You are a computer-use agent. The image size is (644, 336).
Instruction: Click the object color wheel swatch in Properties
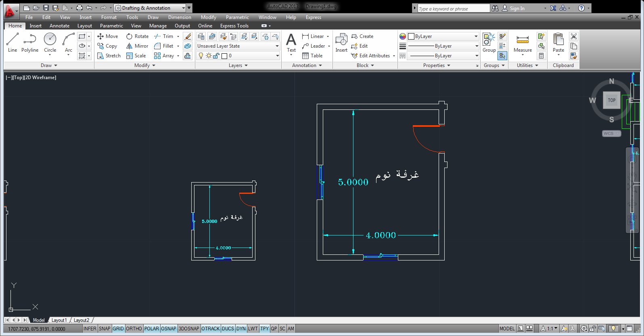tap(402, 36)
